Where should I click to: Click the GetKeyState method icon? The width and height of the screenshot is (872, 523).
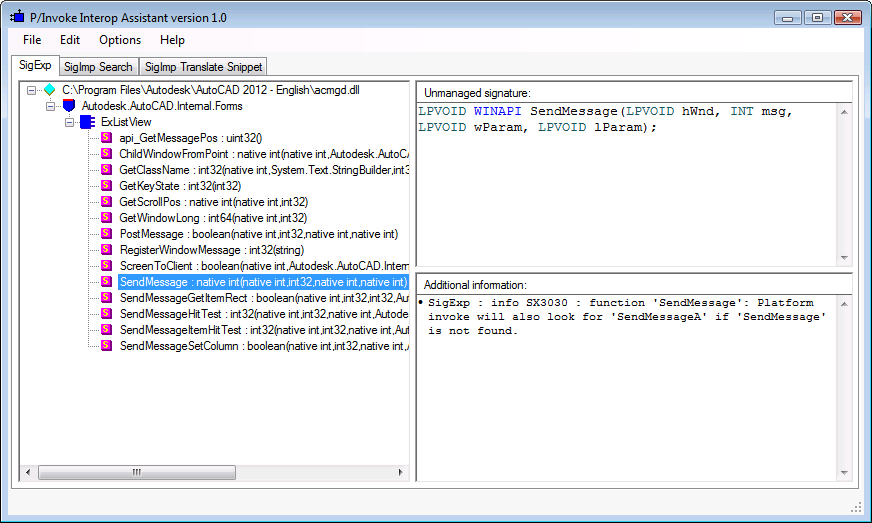(x=106, y=186)
